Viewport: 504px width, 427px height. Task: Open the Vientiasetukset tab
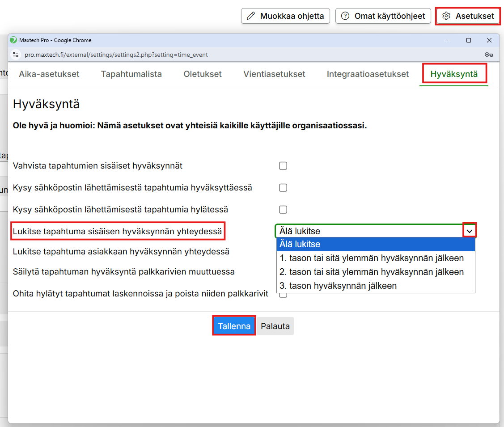[x=274, y=74]
